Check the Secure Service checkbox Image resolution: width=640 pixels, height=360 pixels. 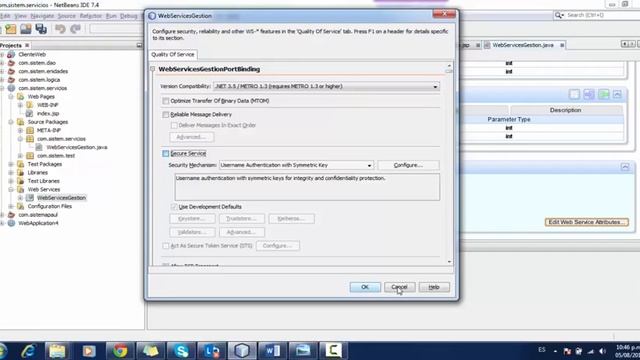click(x=166, y=153)
